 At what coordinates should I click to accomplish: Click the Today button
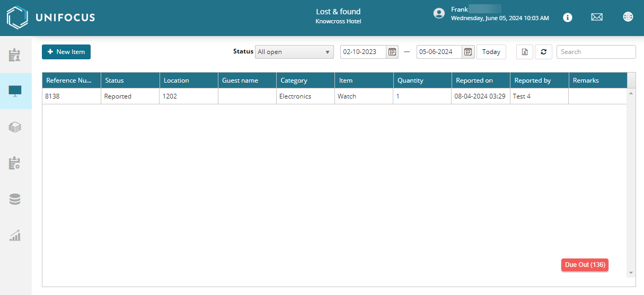(491, 52)
